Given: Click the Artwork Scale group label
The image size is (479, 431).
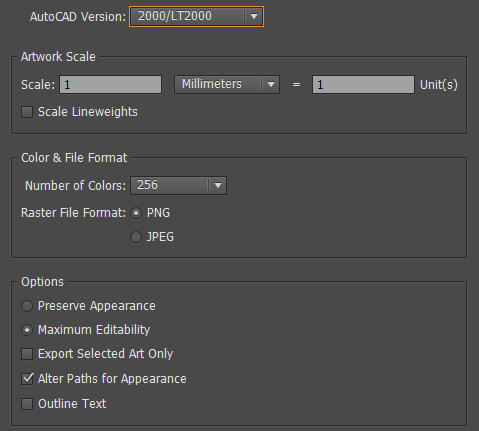Looking at the screenshot, I should pos(58,57).
